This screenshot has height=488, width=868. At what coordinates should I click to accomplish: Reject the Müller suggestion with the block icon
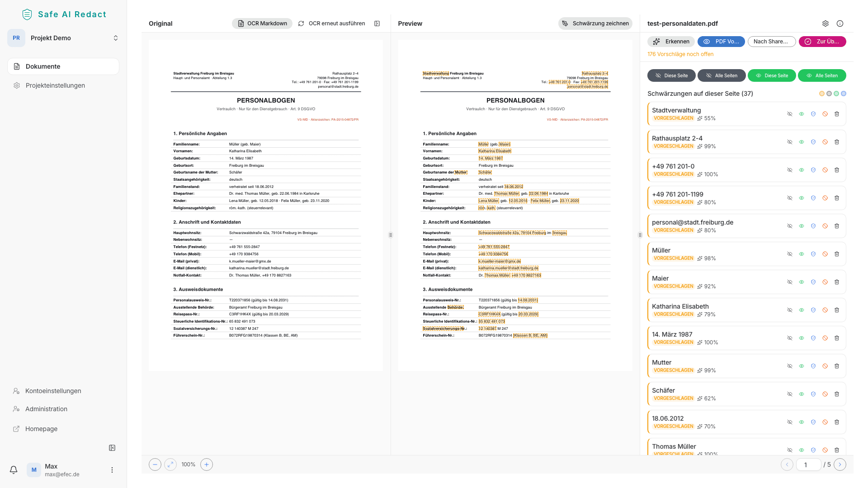pos(825,254)
